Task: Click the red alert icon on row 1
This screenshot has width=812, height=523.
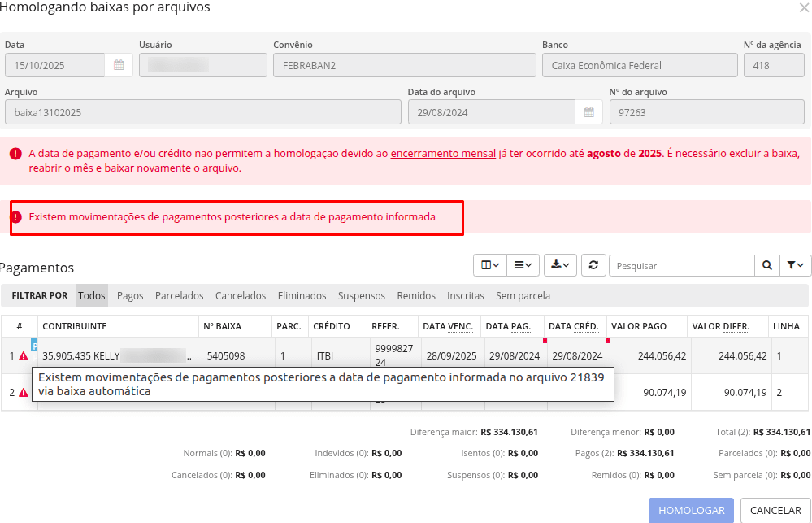Action: click(21, 355)
